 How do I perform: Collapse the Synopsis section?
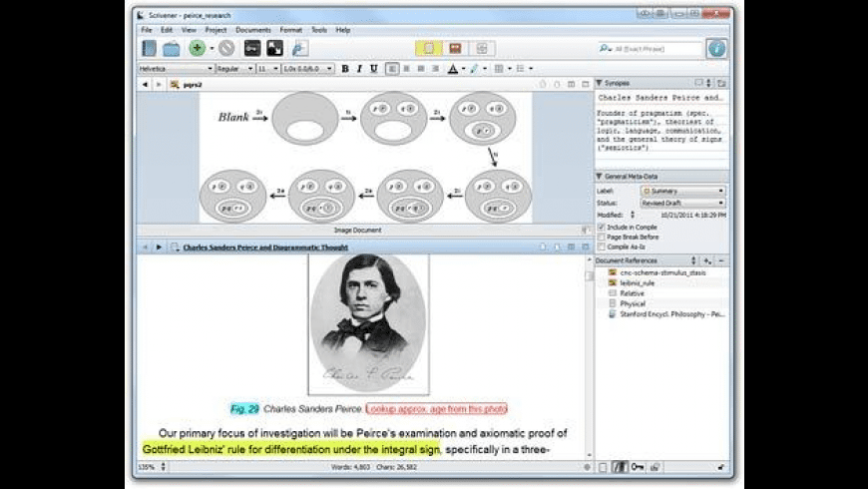click(599, 83)
